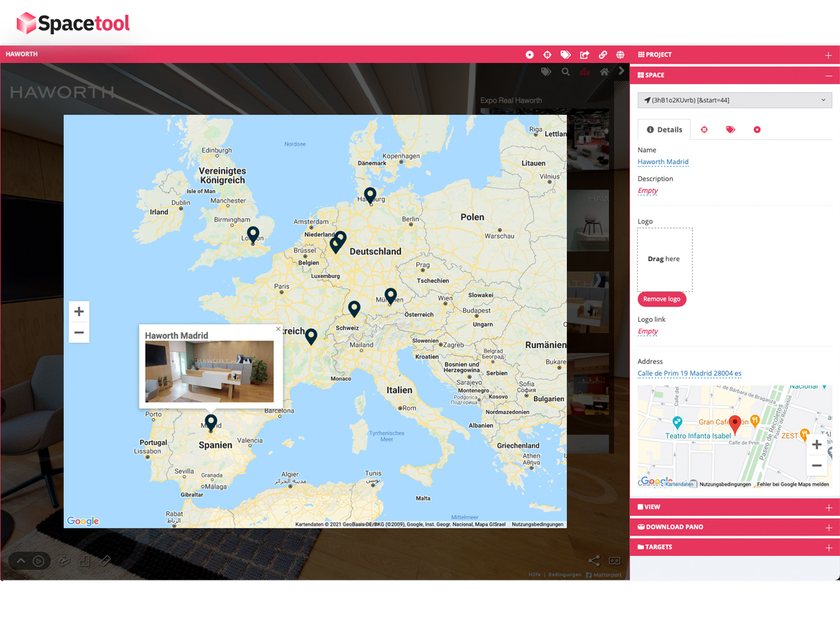Expand the DOWNLOAD PANO panel
840x630 pixels.
735,527
